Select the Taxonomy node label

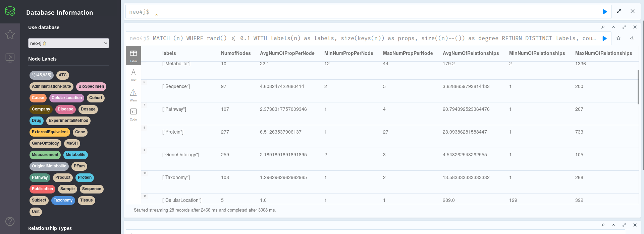coord(63,201)
